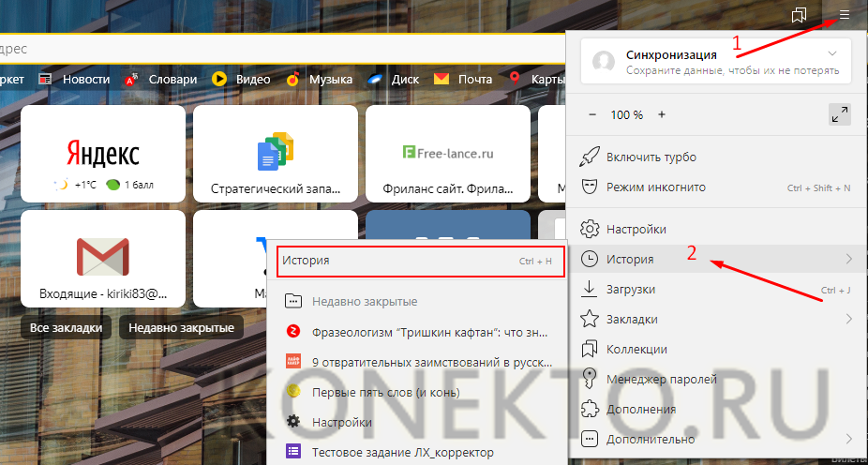Open the hamburger main menu button
Screen dimensions: 868x465
pos(845,16)
